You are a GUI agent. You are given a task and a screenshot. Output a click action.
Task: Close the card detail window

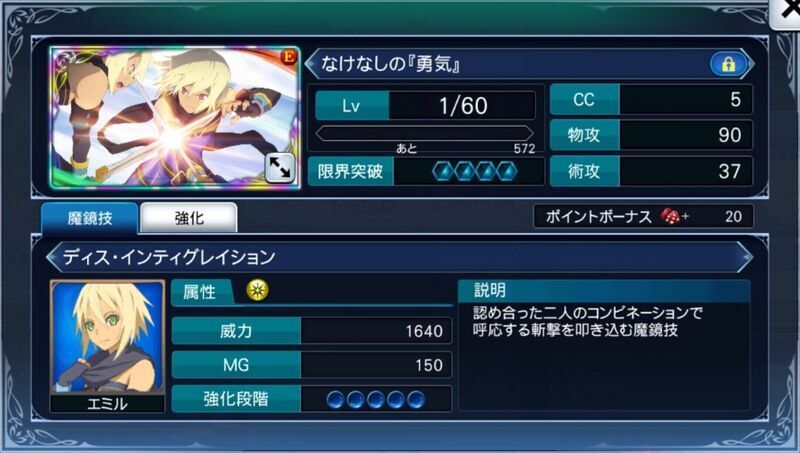[x=787, y=11]
